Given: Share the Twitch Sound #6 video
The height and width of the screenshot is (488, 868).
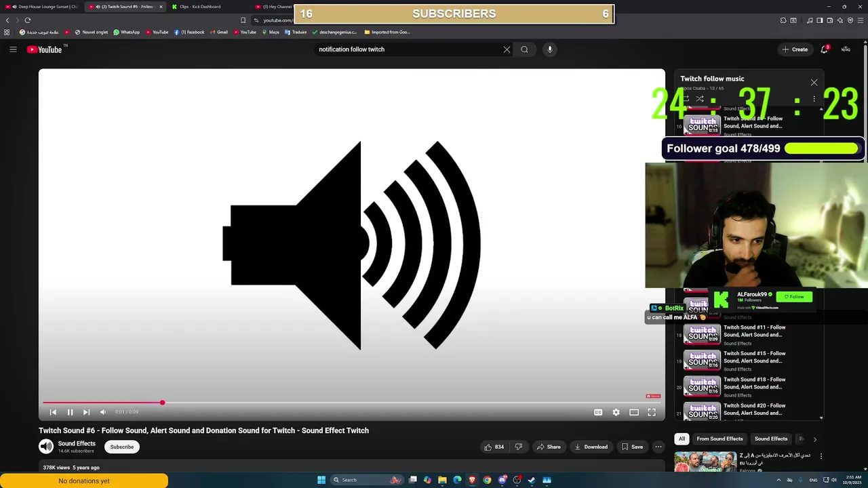Looking at the screenshot, I should [x=549, y=447].
